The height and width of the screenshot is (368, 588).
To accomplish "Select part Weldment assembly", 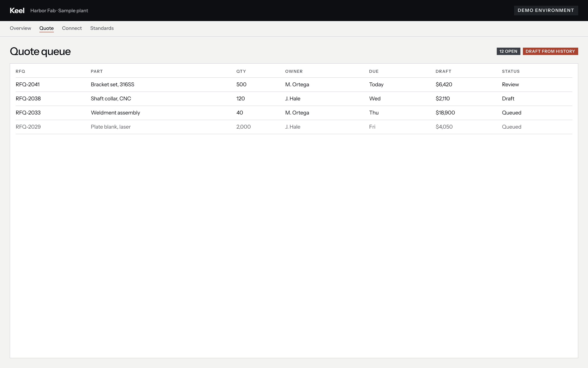I will 115,113.
